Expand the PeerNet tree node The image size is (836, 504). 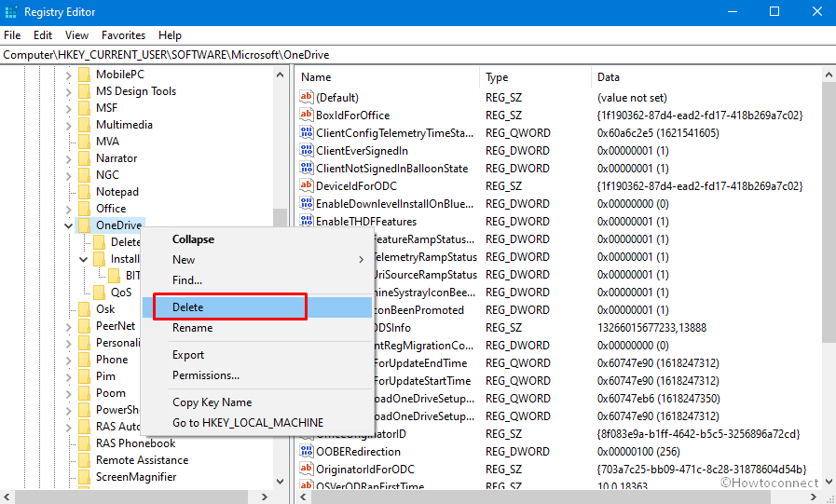pos(68,327)
